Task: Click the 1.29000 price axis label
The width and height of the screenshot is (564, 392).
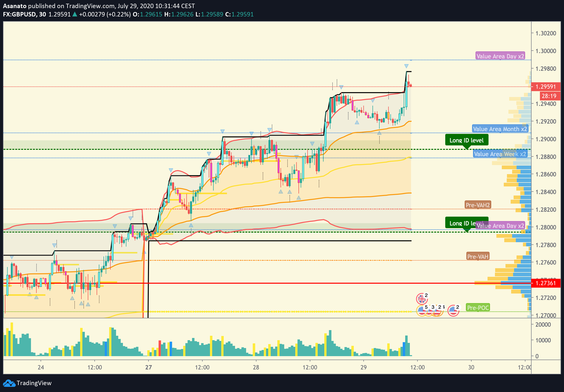Action: pyautogui.click(x=546, y=139)
